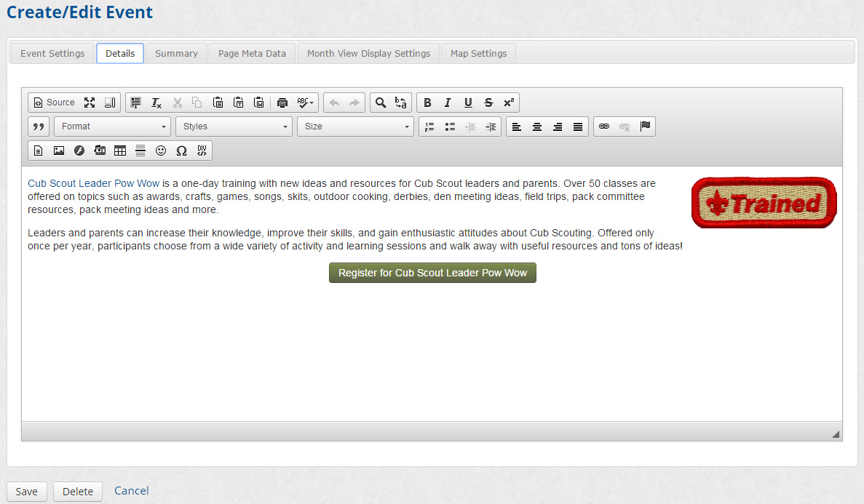Switch to the Map Settings tab
Image resolution: width=864 pixels, height=504 pixels.
[479, 53]
